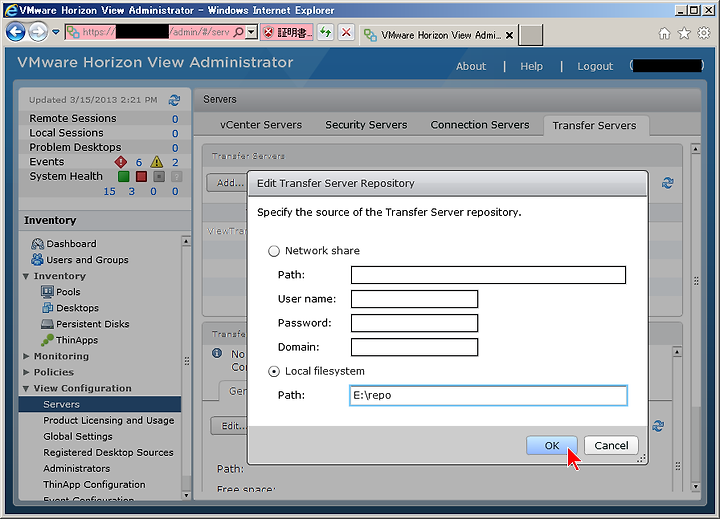Cancel the Edit Transfer Server Repository dialog
The height and width of the screenshot is (519, 720).
point(611,445)
